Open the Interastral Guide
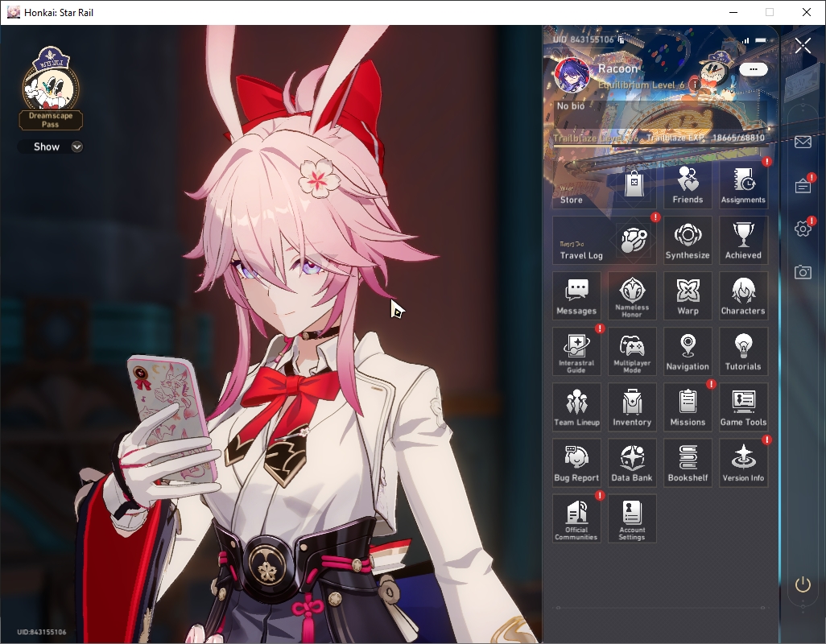 576,352
